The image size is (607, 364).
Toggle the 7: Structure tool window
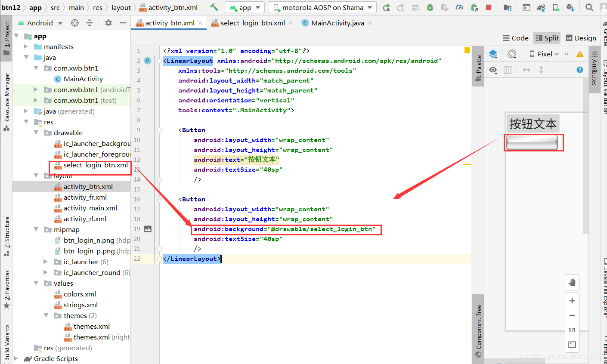tap(6, 237)
